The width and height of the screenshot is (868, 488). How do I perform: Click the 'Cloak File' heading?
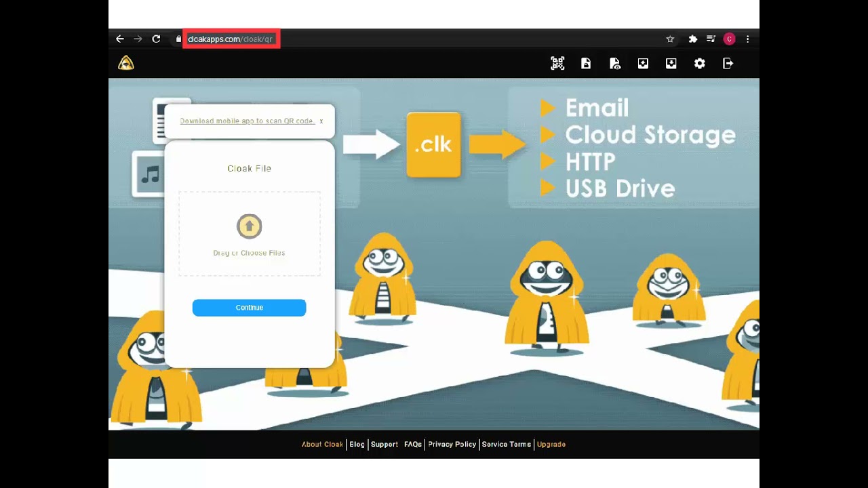point(249,169)
